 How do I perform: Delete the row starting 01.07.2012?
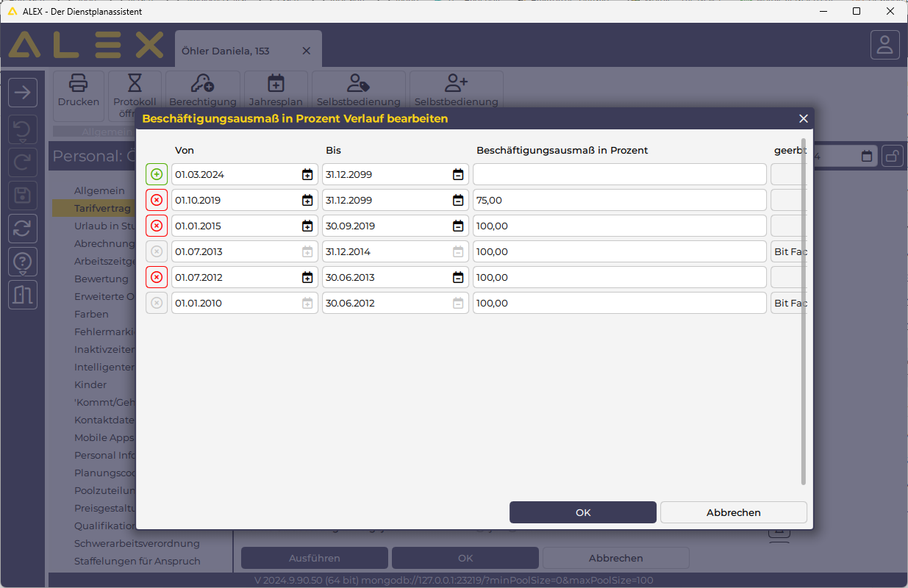tap(157, 277)
